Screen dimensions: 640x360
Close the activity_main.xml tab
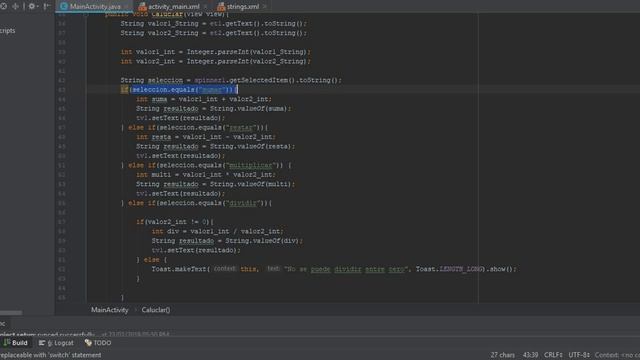click(x=205, y=7)
